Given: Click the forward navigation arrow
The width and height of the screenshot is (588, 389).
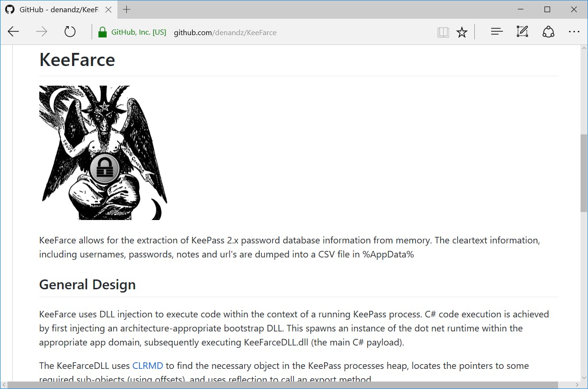Looking at the screenshot, I should click(42, 32).
